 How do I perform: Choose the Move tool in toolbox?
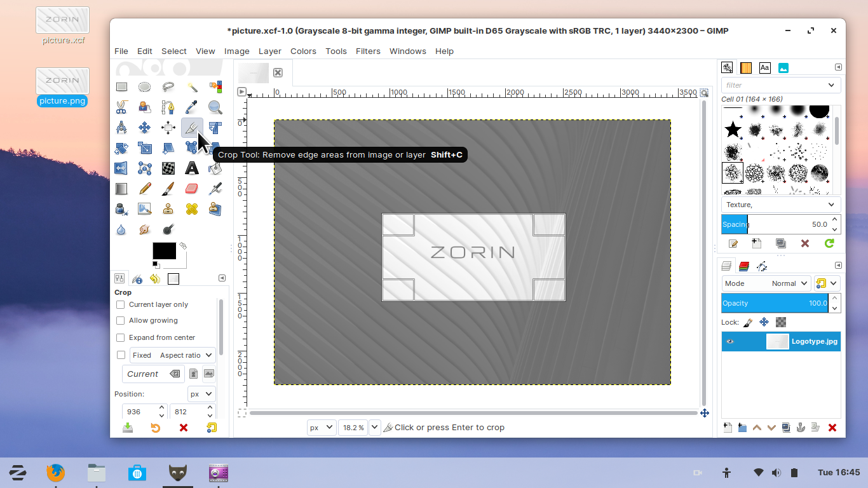coord(145,128)
